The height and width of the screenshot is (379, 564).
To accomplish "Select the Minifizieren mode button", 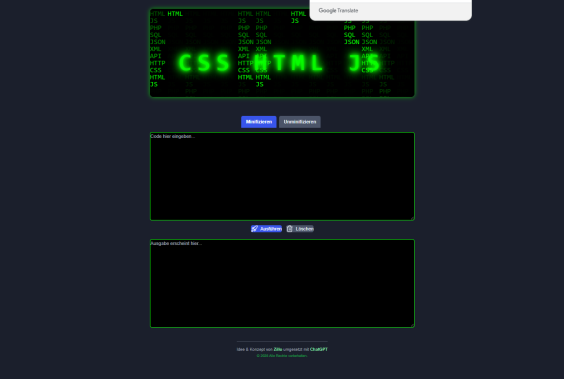I will [259, 122].
